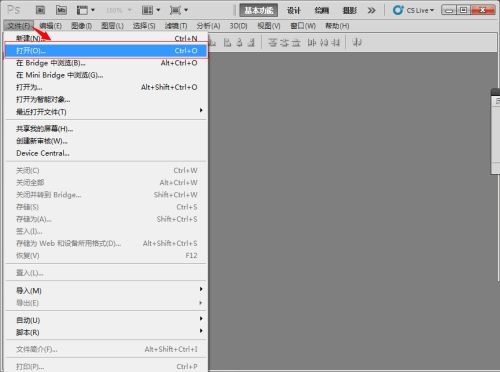The height and width of the screenshot is (372, 500).
Task: Click the CS Live icon
Action: click(397, 10)
